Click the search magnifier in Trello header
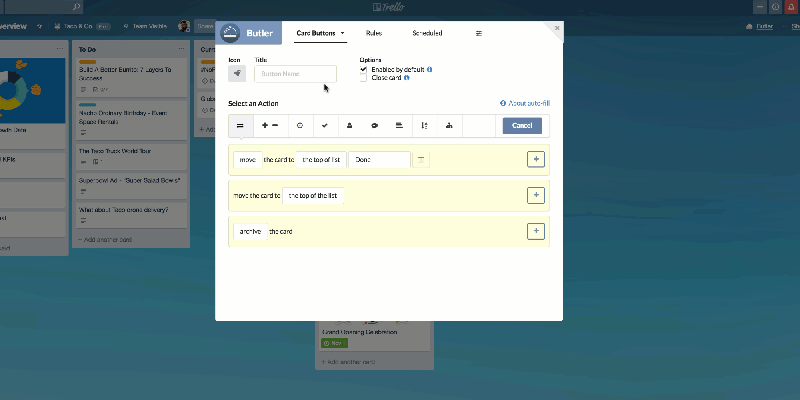800x400 pixels. point(77,7)
